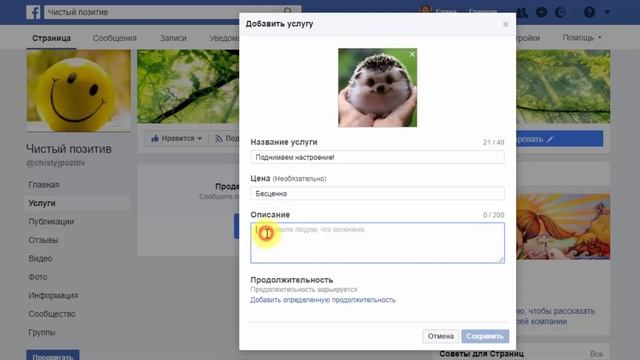Click the @chistyjpozitiv username
This screenshot has height=360, width=640.
56,163
